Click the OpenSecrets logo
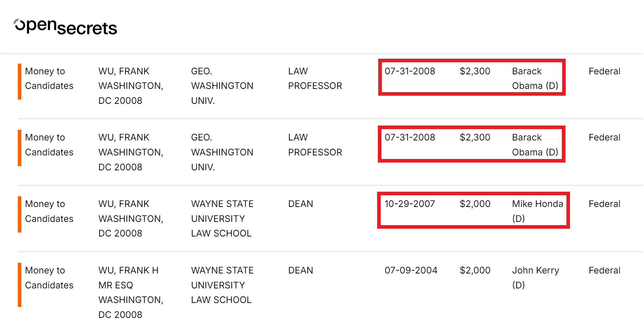This screenshot has width=644, height=330. click(65, 27)
